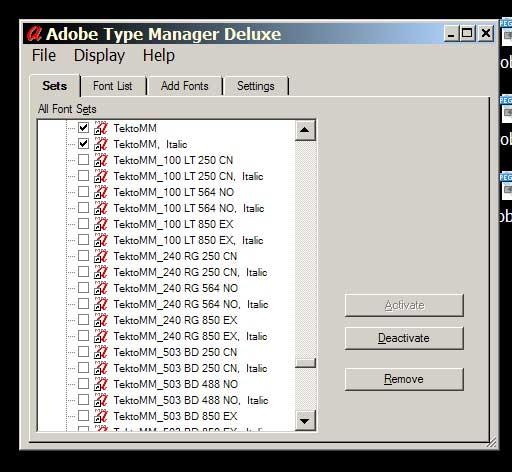Viewport: 512px width, 472px height.
Task: Click font icon of TektoMM_240 RG 564 NO, Italic
Action: [x=101, y=304]
